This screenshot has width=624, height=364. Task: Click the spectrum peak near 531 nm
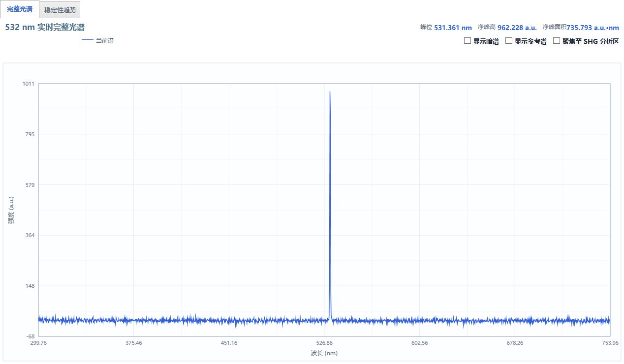coord(330,92)
